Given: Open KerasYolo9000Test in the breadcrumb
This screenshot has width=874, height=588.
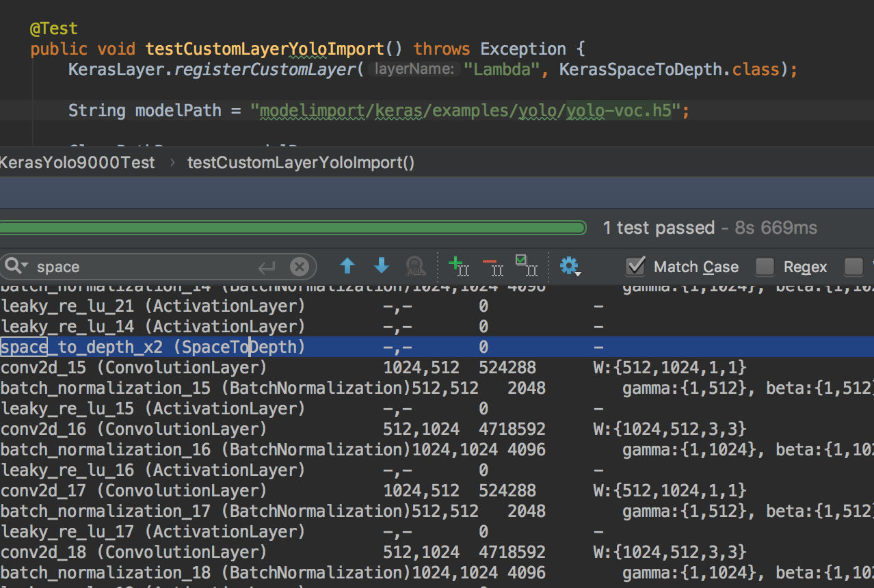Looking at the screenshot, I should (77, 162).
